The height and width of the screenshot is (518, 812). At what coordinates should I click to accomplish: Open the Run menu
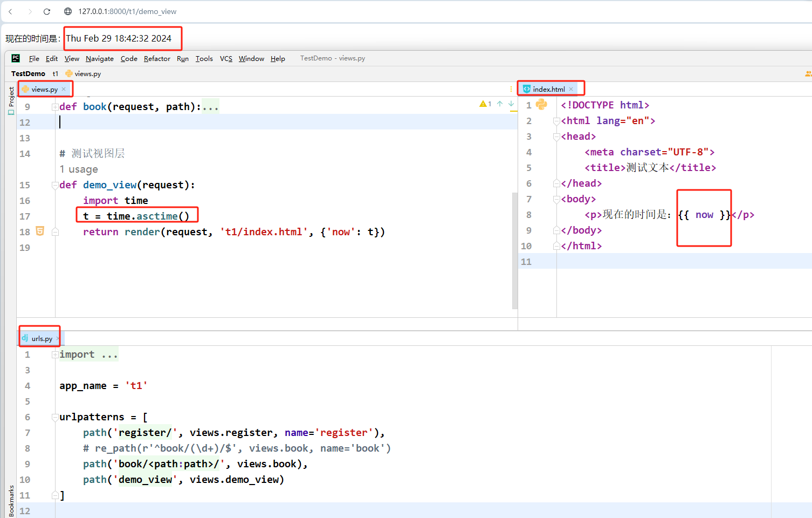pos(183,58)
